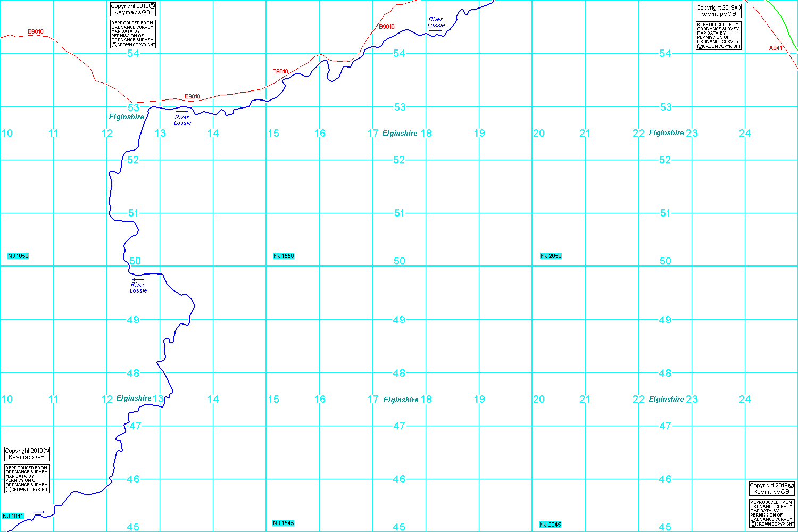The width and height of the screenshot is (798, 532).
Task: Click the left-pointing flow arrow above River Lossie
Action: (138, 279)
